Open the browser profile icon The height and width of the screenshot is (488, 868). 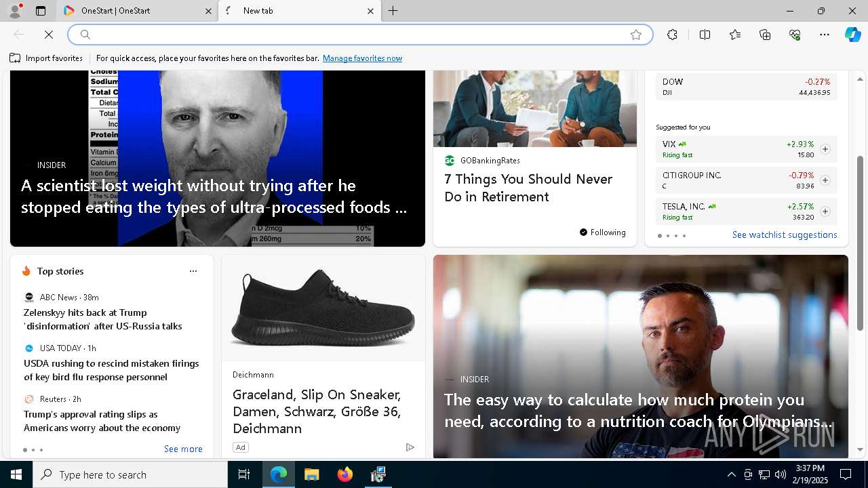[15, 11]
